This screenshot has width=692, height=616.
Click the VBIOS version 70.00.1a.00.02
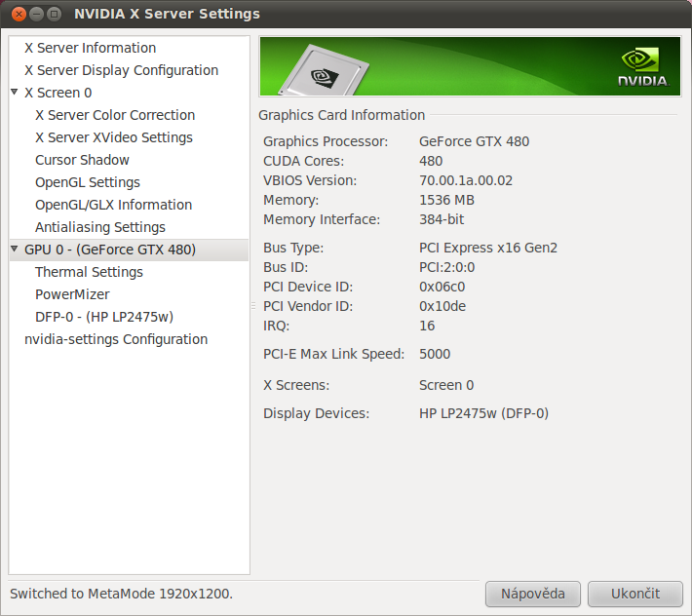pyautogui.click(x=466, y=180)
